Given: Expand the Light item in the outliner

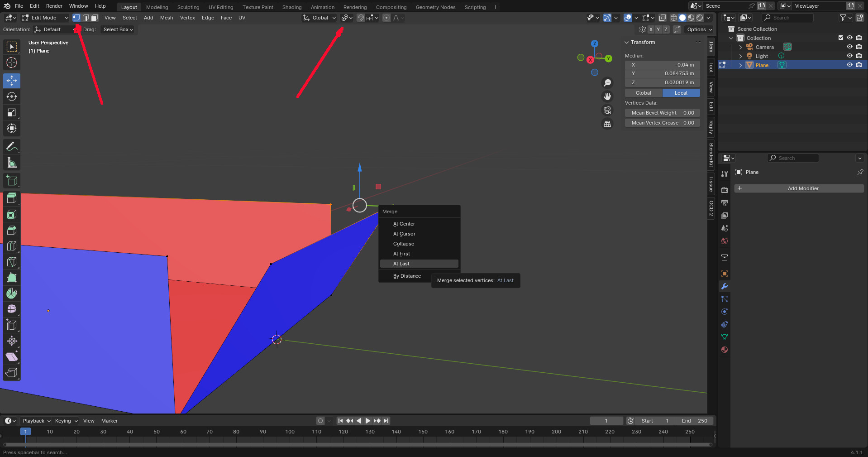Looking at the screenshot, I should tap(740, 56).
